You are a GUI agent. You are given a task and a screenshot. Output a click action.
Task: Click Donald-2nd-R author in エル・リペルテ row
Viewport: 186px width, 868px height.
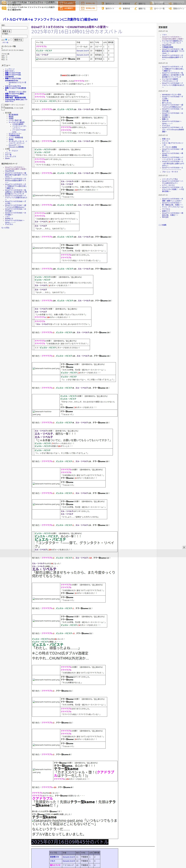point(83,55)
